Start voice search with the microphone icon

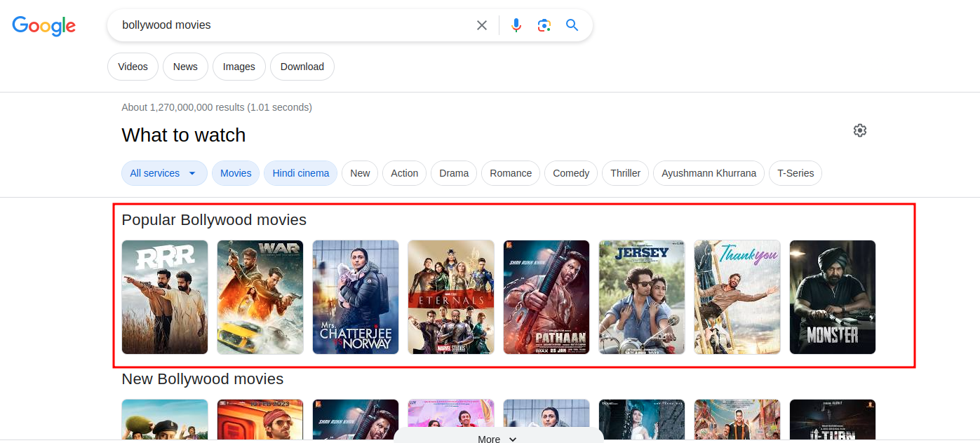[516, 25]
